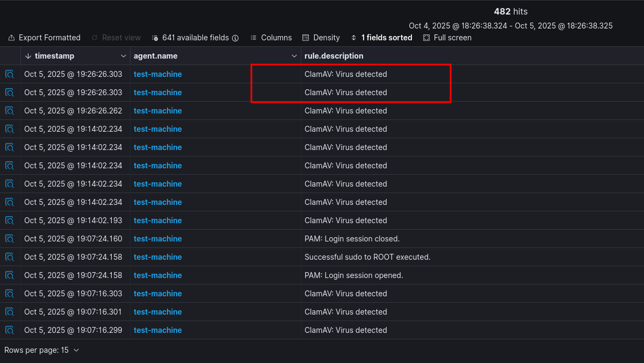The width and height of the screenshot is (644, 363).
Task: Click inspect icon for the 19:07:16.299 row
Action: tap(10, 330)
